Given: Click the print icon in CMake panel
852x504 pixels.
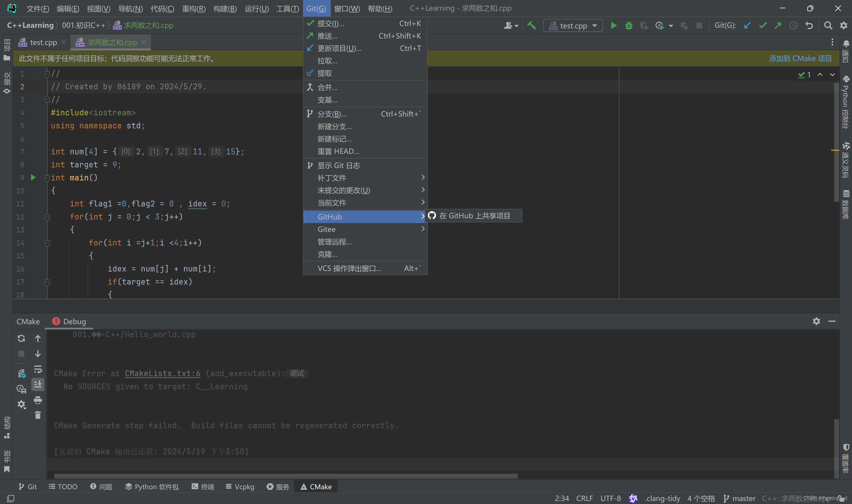Looking at the screenshot, I should pyautogui.click(x=38, y=400).
